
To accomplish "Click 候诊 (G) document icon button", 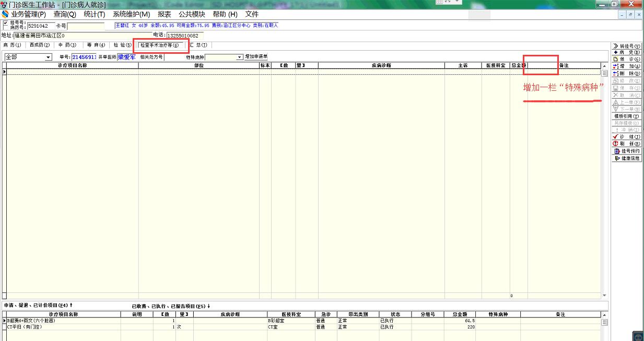I will click(x=626, y=59).
